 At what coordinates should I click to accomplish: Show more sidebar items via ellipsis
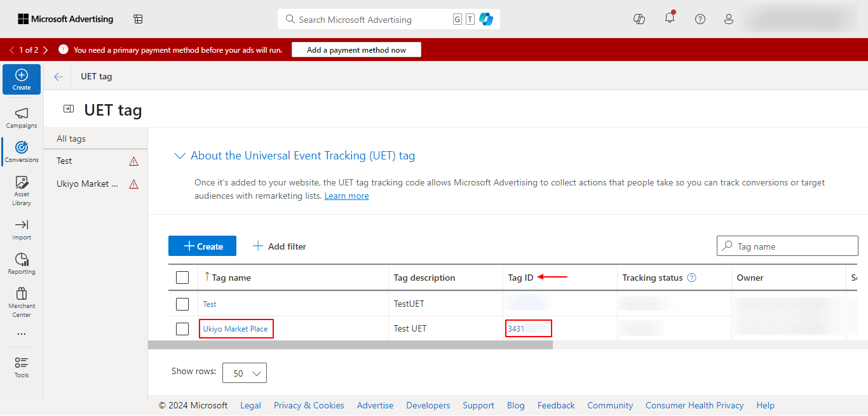22,334
